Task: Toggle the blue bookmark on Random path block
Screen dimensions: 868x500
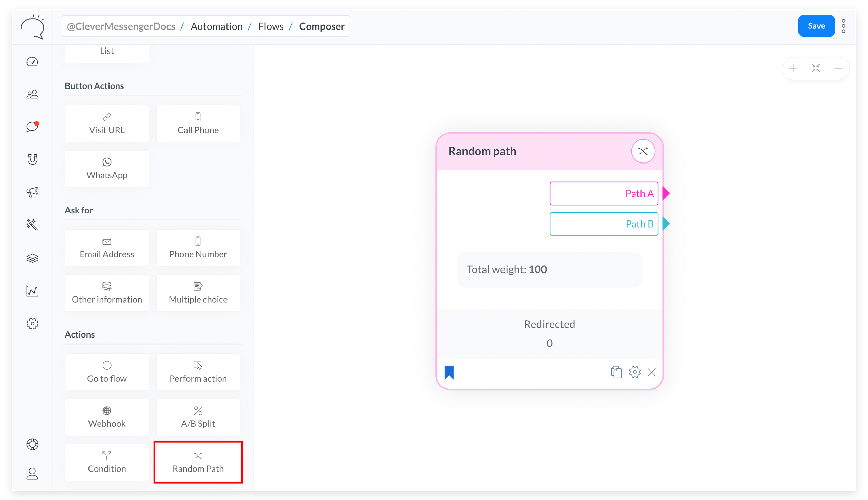Action: click(x=449, y=372)
